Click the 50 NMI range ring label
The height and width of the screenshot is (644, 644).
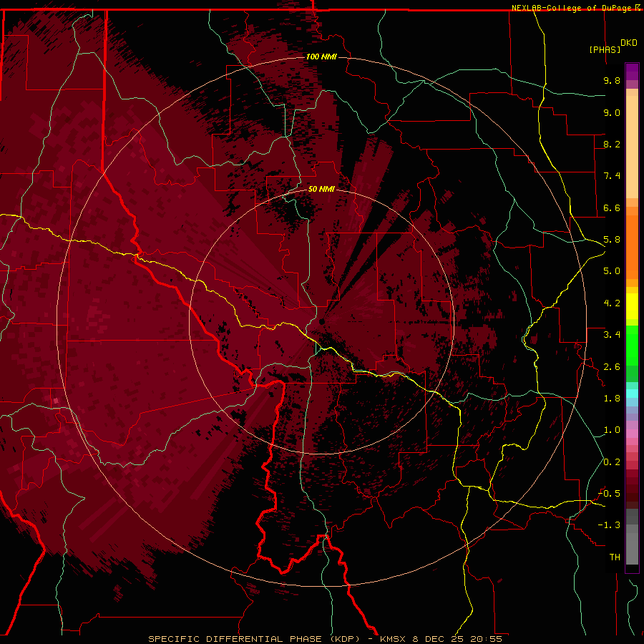pos(321,189)
